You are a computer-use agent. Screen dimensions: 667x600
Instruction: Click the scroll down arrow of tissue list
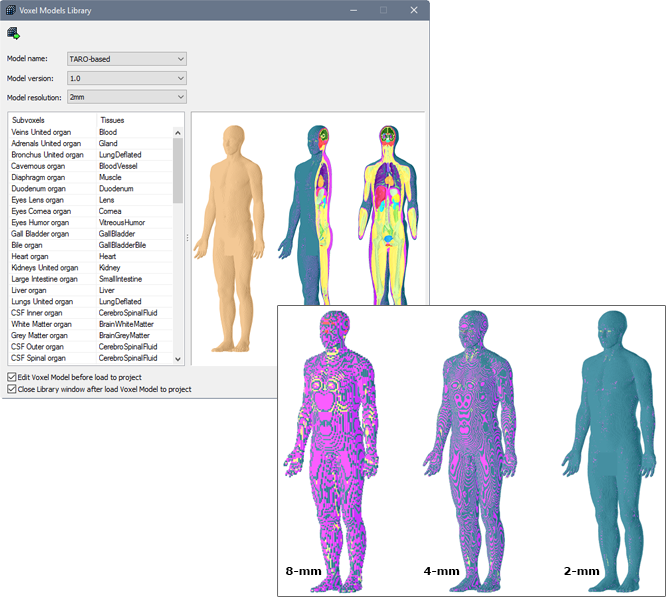tap(179, 358)
